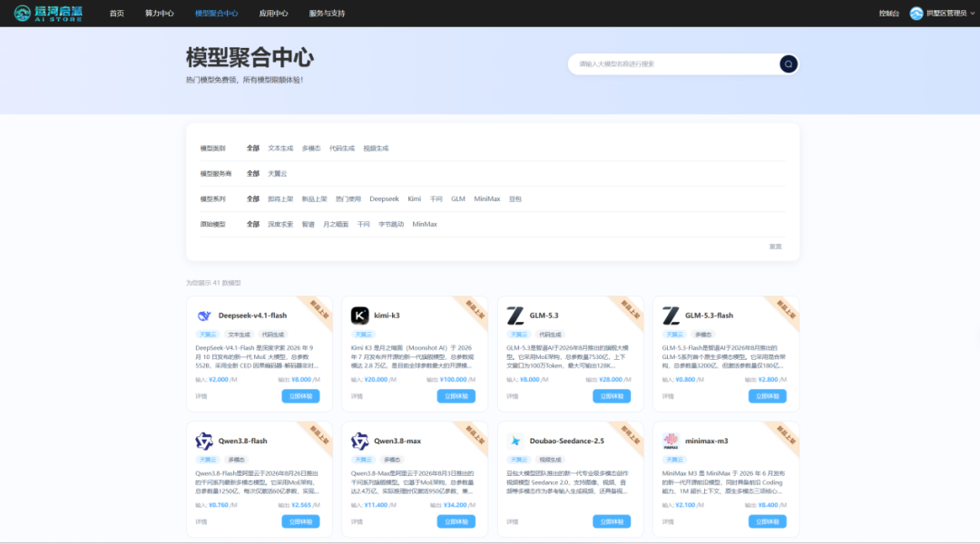Screen dimensions: 980x544
Task: Click 立即体验 on the Doubao-Seedance-2.5 card
Action: [x=612, y=521]
